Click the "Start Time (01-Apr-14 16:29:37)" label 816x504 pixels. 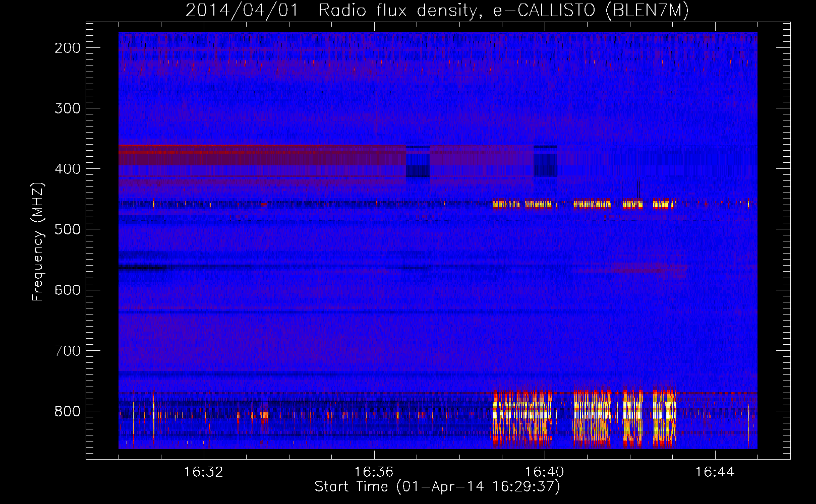coord(437,487)
